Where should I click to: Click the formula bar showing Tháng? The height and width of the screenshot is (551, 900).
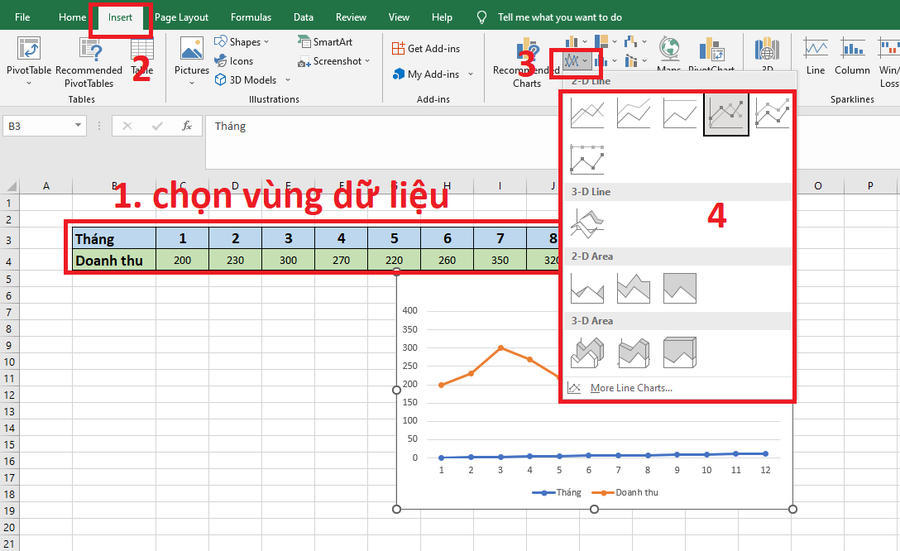[551, 142]
